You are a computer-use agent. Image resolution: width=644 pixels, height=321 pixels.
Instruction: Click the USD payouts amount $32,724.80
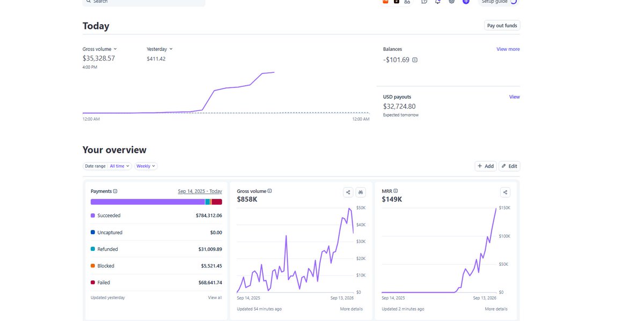(399, 107)
